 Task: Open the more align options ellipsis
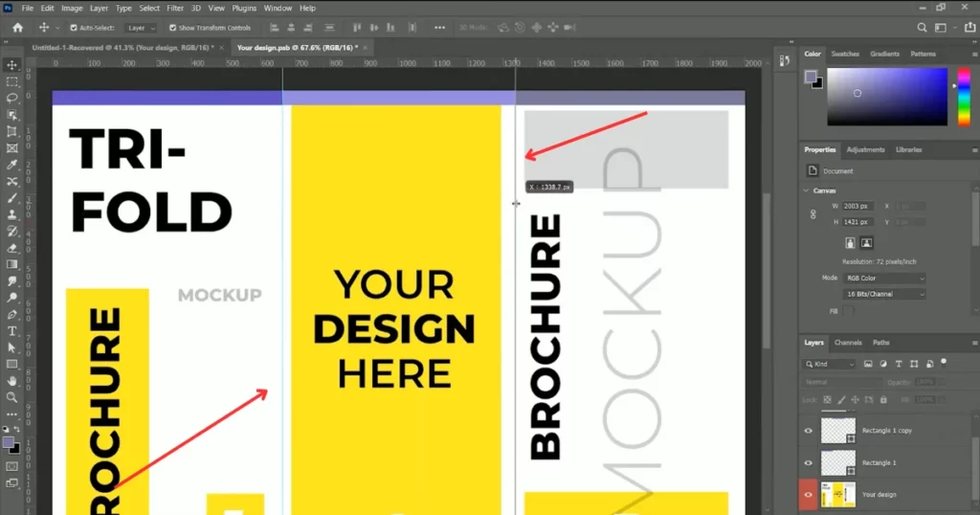click(x=440, y=28)
